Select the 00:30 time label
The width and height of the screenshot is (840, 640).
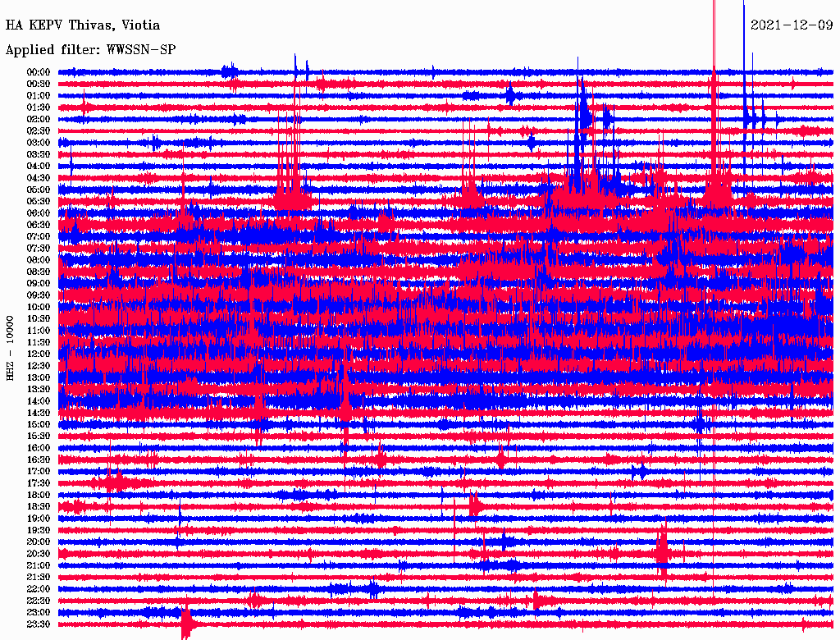(39, 84)
